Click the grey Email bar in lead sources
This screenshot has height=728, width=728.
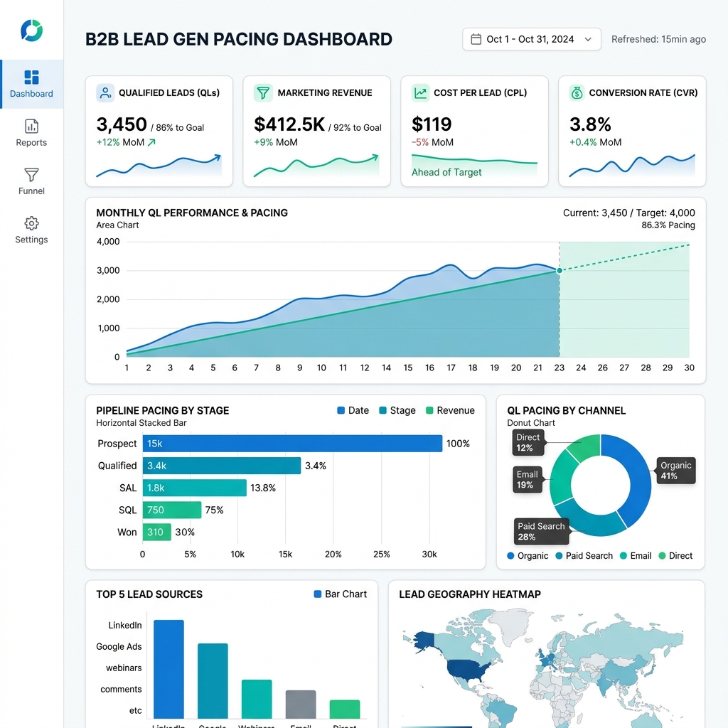(x=301, y=705)
